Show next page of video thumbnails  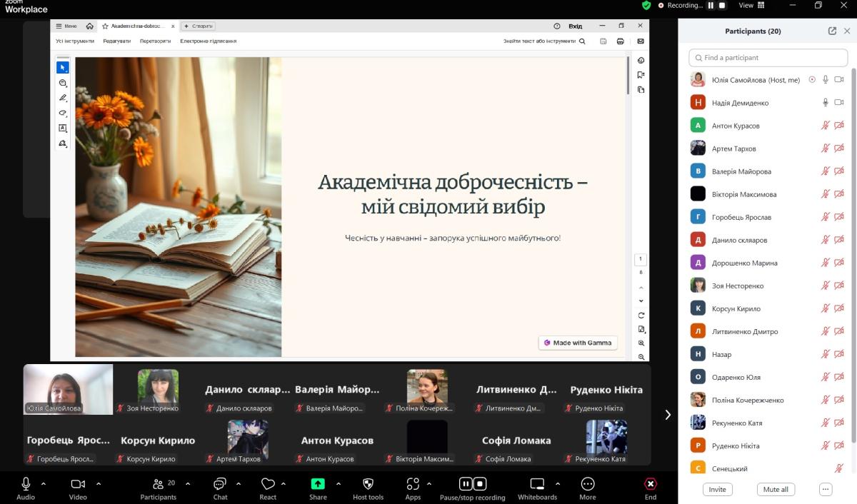(x=668, y=415)
